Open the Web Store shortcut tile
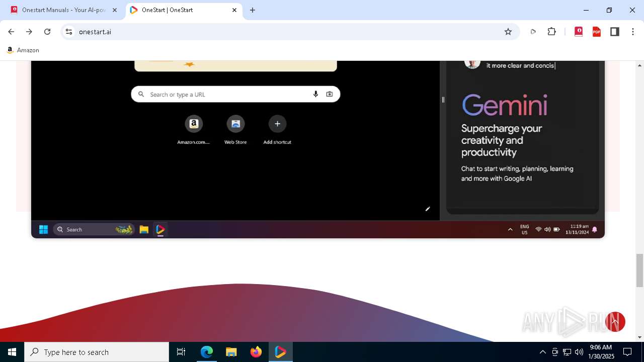The width and height of the screenshot is (644, 362). (235, 130)
